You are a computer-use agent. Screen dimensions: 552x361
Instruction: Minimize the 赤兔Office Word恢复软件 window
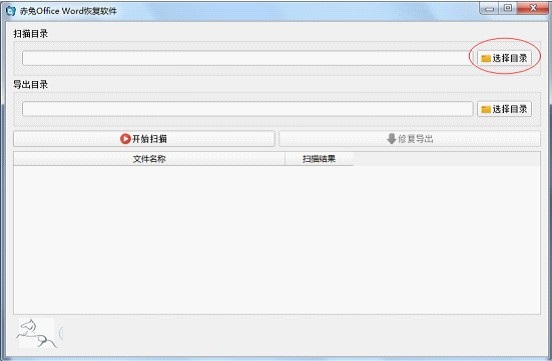489,8
